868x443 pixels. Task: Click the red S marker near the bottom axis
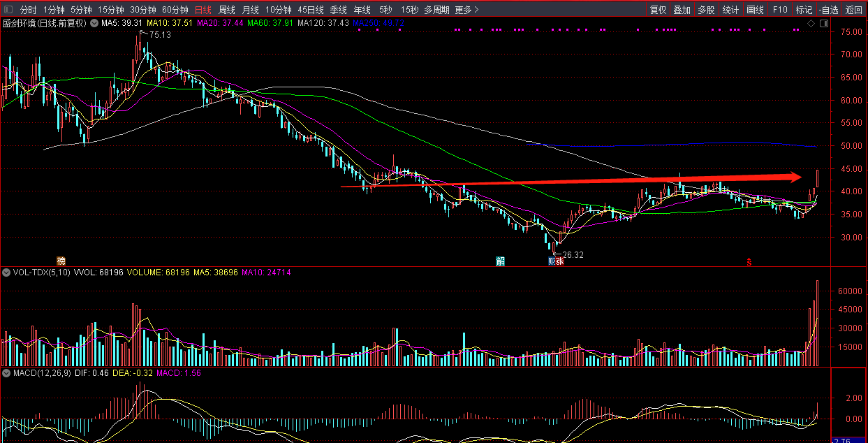click(x=749, y=262)
